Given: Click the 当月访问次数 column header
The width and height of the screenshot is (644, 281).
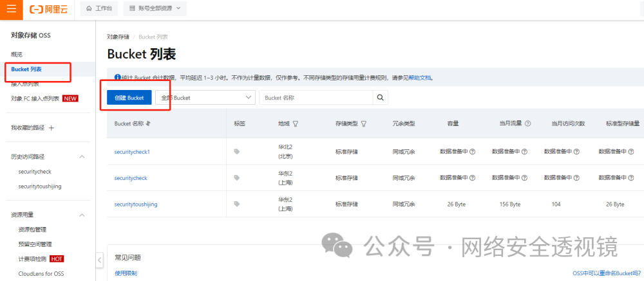Looking at the screenshot, I should coord(568,123).
